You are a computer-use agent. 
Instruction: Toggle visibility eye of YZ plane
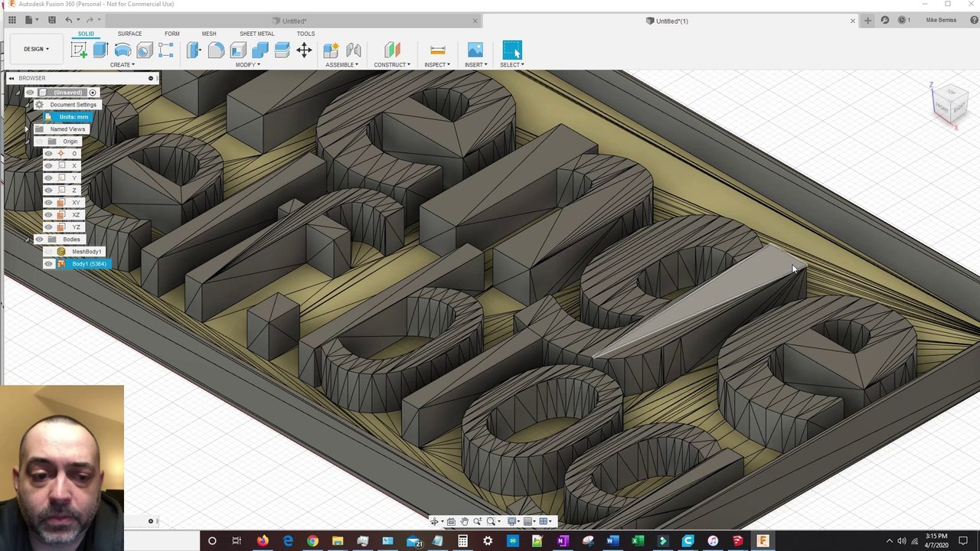coord(48,227)
